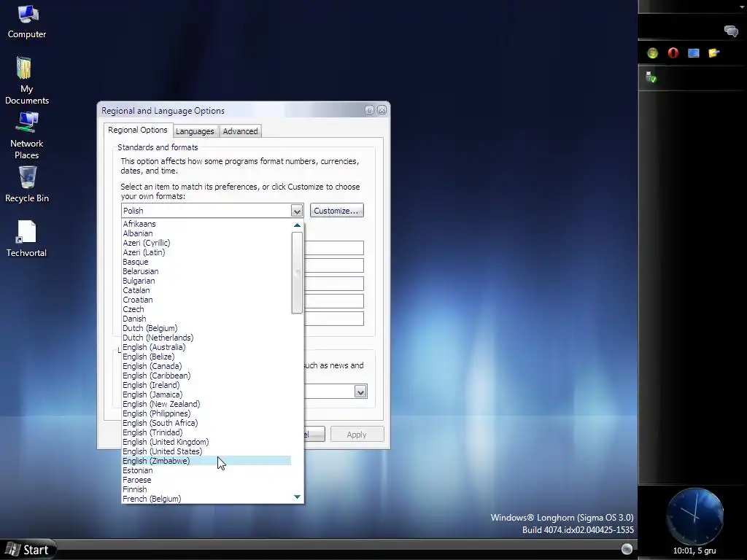Select English (New Zealand) in the list
Image resolution: width=747 pixels, height=560 pixels.
point(206,404)
